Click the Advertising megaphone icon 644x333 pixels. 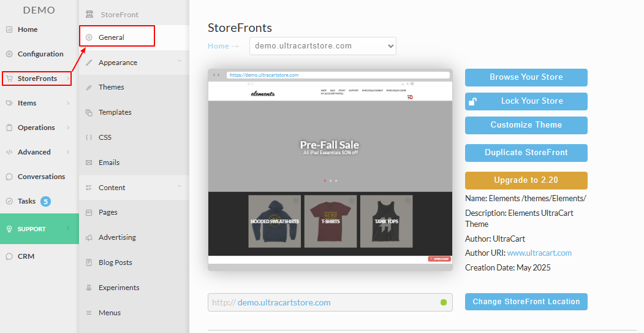click(x=89, y=237)
